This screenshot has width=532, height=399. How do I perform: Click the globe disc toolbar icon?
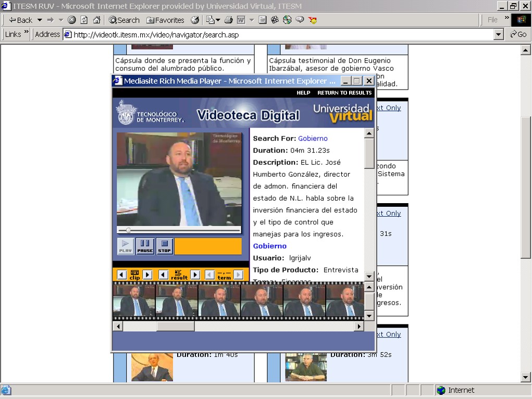point(287,20)
